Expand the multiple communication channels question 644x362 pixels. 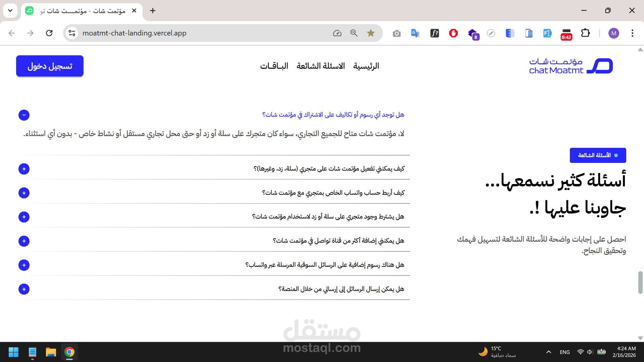pyautogui.click(x=24, y=241)
